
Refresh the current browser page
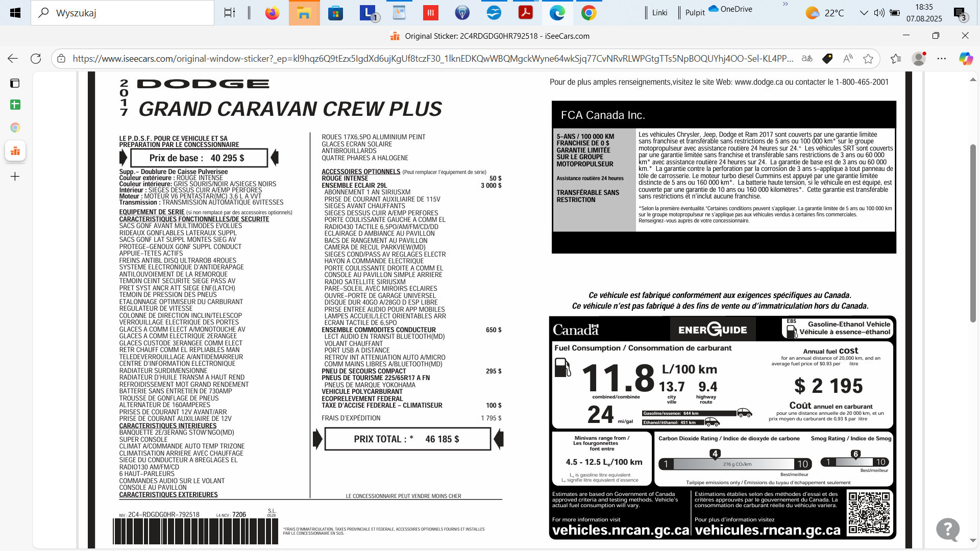[x=36, y=59]
